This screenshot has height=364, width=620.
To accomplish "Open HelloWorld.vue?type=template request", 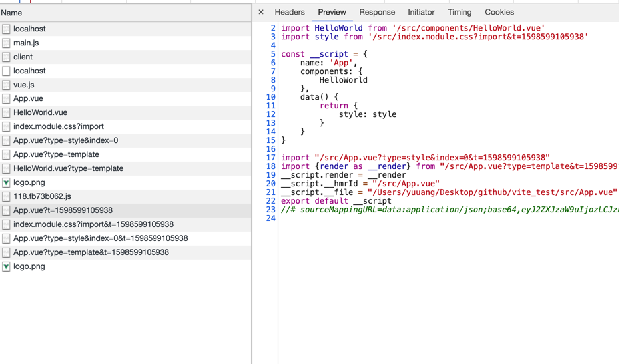I will point(68,168).
